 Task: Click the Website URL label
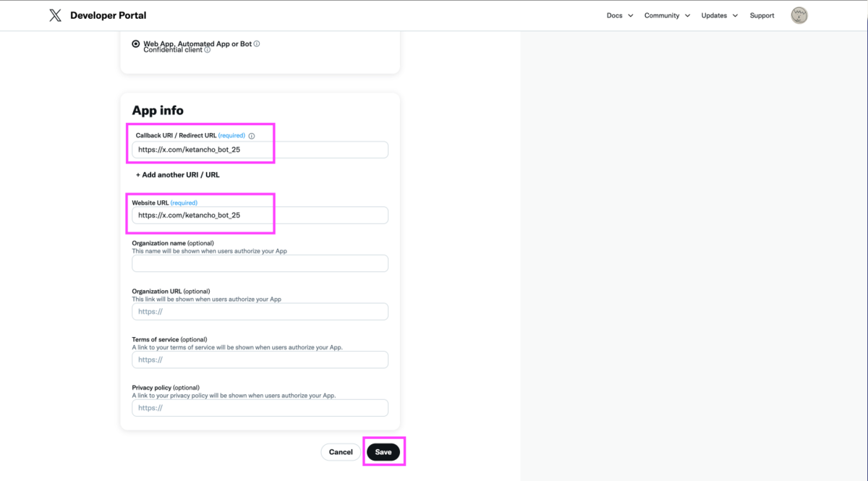coord(150,203)
